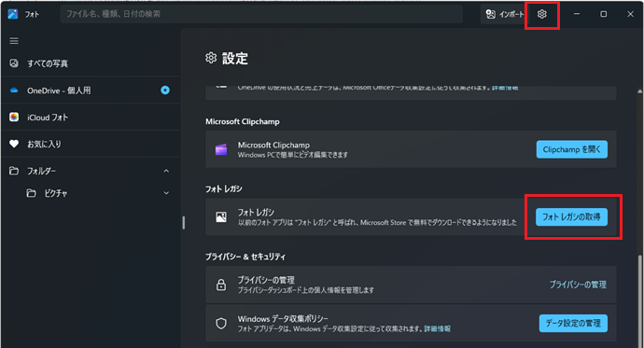Click the shield icon for data policy
644x348 pixels.
[221, 324]
